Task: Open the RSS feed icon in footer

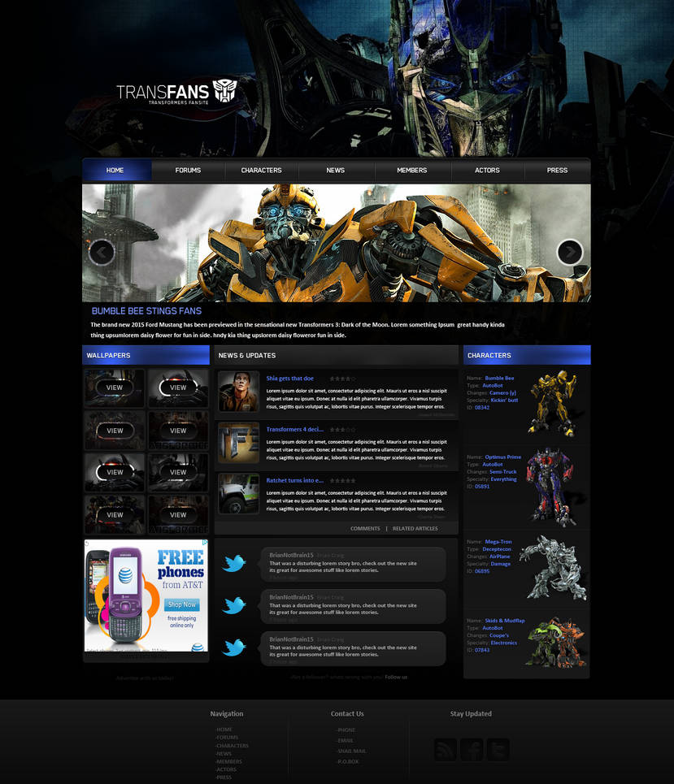Action: click(445, 749)
